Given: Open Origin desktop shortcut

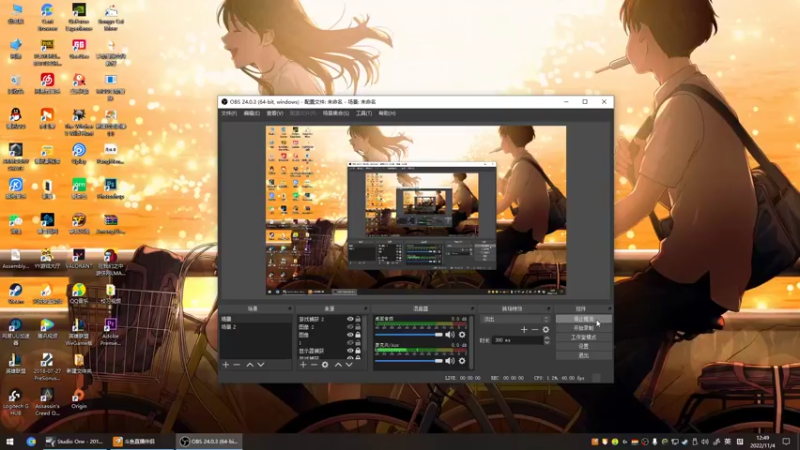Looking at the screenshot, I should [79, 399].
